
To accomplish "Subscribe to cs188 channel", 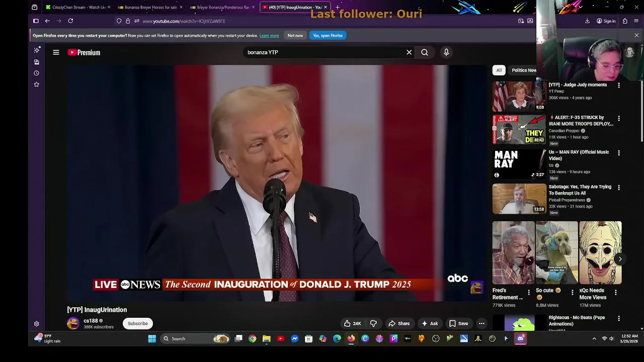I will (137, 324).
